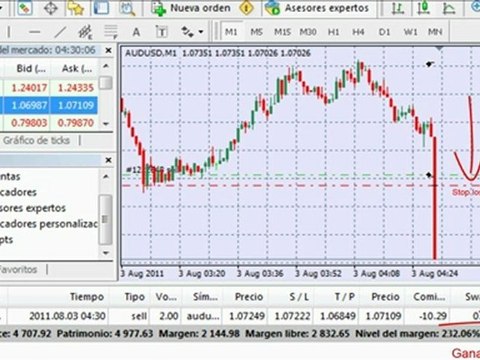Viewport: 480px width, 360px height.
Task: Select the text A tool
Action: pos(136,32)
